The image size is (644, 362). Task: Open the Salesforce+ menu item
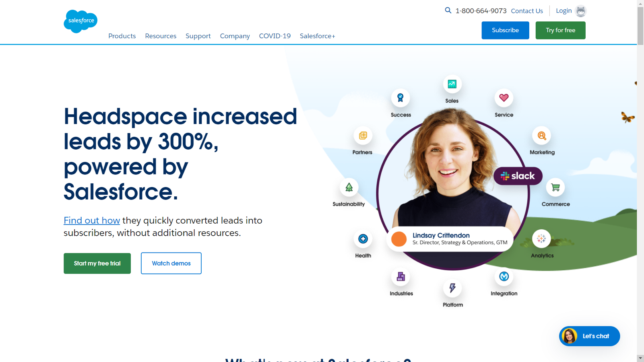click(317, 36)
